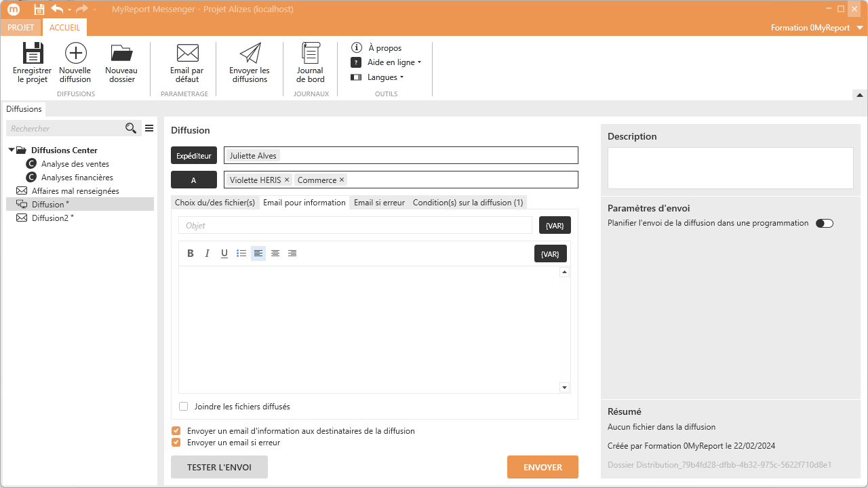This screenshot has width=868, height=488.
Task: Click the TESTER L'ENVOI button
Action: (219, 467)
